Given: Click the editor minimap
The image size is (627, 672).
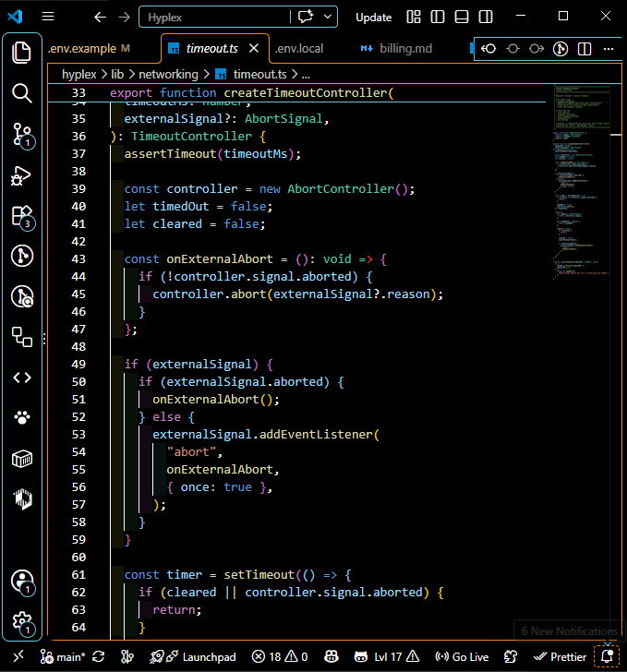Looking at the screenshot, I should (x=582, y=182).
